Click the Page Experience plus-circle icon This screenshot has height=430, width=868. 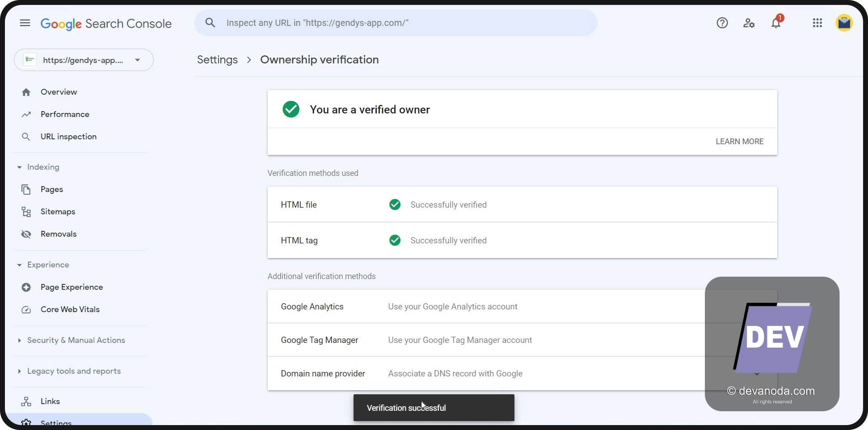tap(26, 287)
